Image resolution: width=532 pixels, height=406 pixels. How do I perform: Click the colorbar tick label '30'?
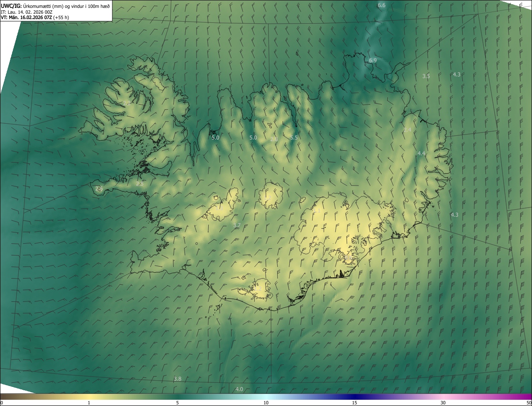point(443,403)
